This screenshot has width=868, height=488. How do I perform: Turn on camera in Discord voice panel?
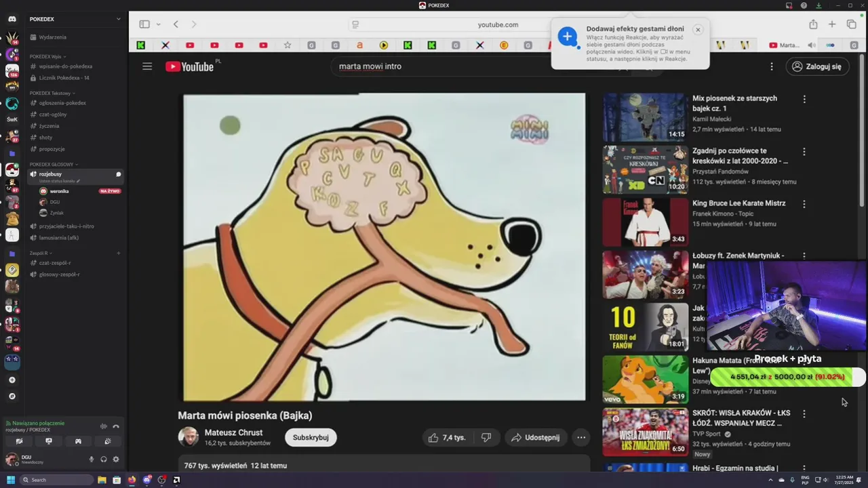click(x=19, y=441)
